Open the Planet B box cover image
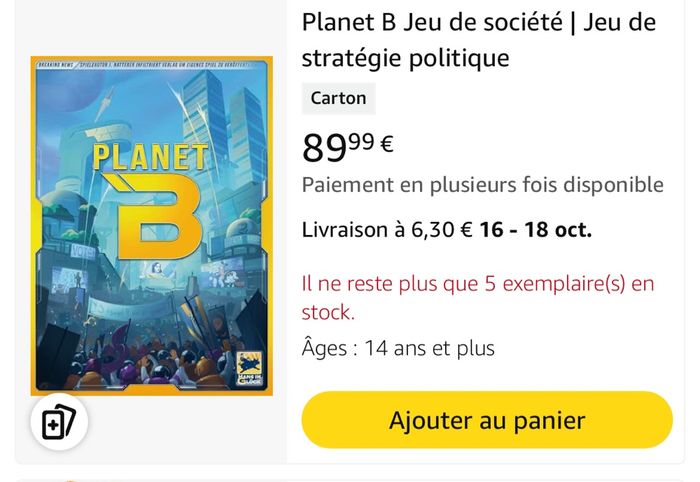 click(x=151, y=225)
